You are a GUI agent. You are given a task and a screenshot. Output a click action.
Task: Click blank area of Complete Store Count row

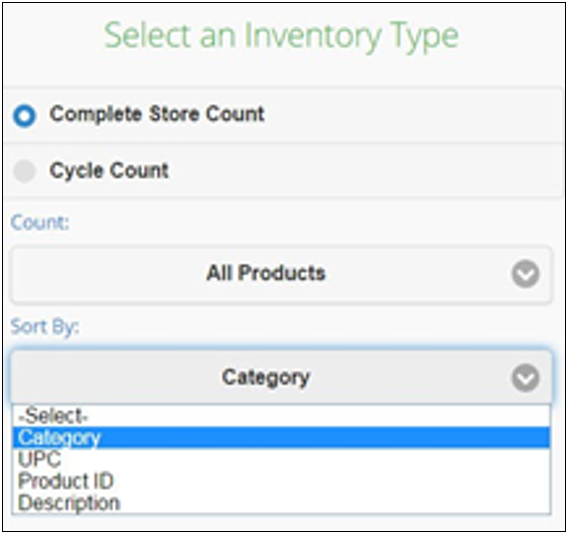click(x=399, y=115)
